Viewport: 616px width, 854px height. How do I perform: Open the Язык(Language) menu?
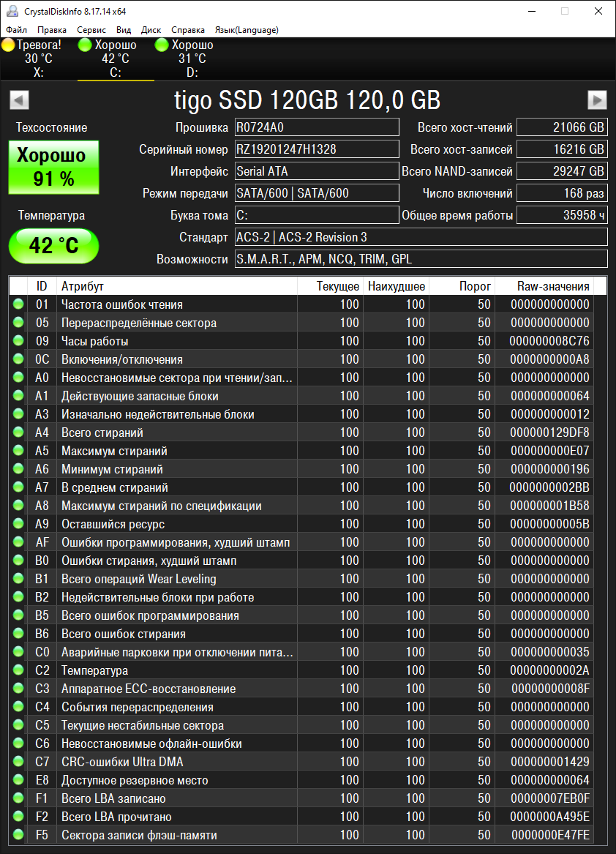point(247,30)
